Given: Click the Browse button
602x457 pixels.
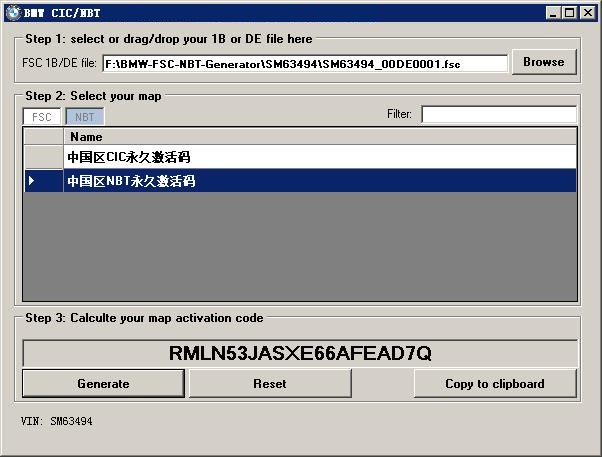Looking at the screenshot, I should point(544,62).
